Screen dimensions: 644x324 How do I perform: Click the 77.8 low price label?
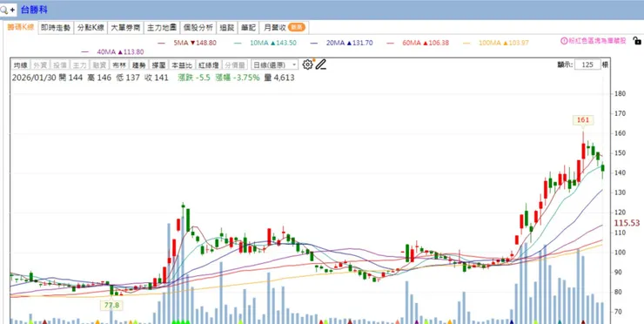tap(111, 306)
